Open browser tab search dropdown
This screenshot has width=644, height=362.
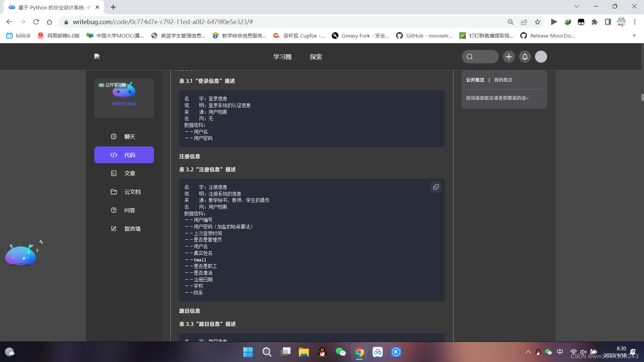point(577,6)
